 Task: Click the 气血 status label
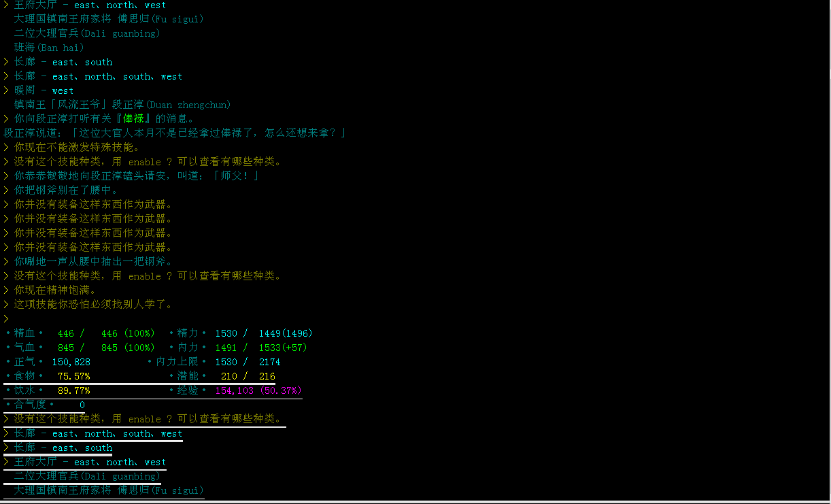click(x=24, y=348)
